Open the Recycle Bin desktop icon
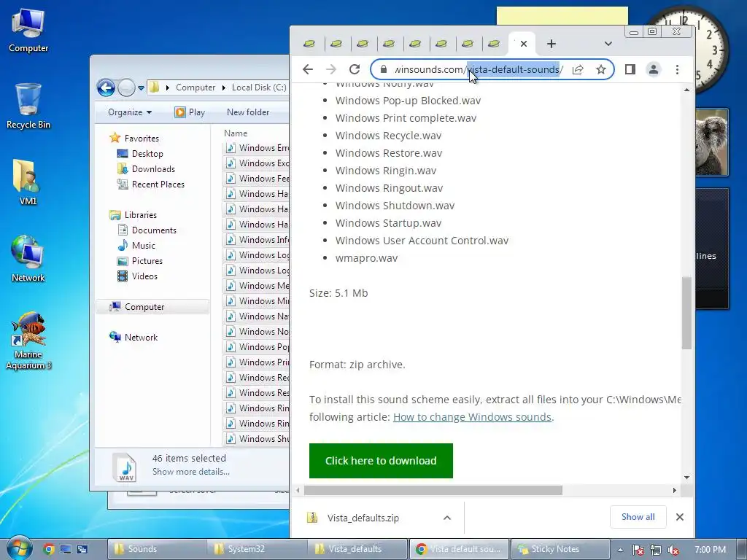 pos(28,106)
